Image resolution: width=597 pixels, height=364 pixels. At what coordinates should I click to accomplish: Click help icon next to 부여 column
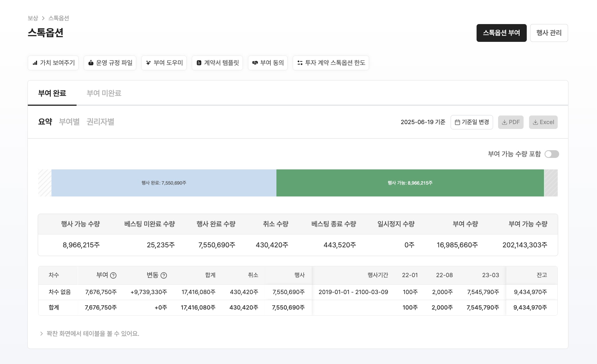pyautogui.click(x=113, y=275)
